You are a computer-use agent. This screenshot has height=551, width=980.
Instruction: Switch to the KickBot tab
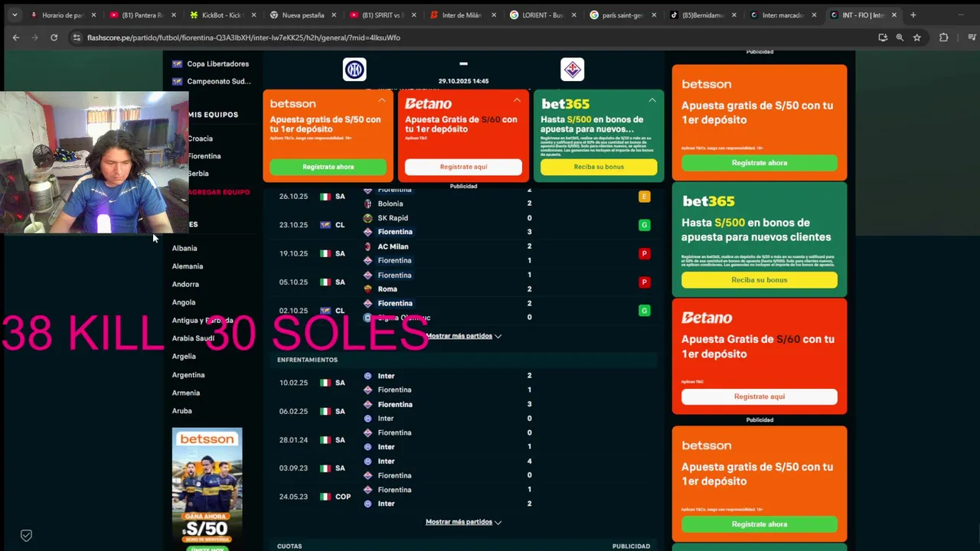222,15
